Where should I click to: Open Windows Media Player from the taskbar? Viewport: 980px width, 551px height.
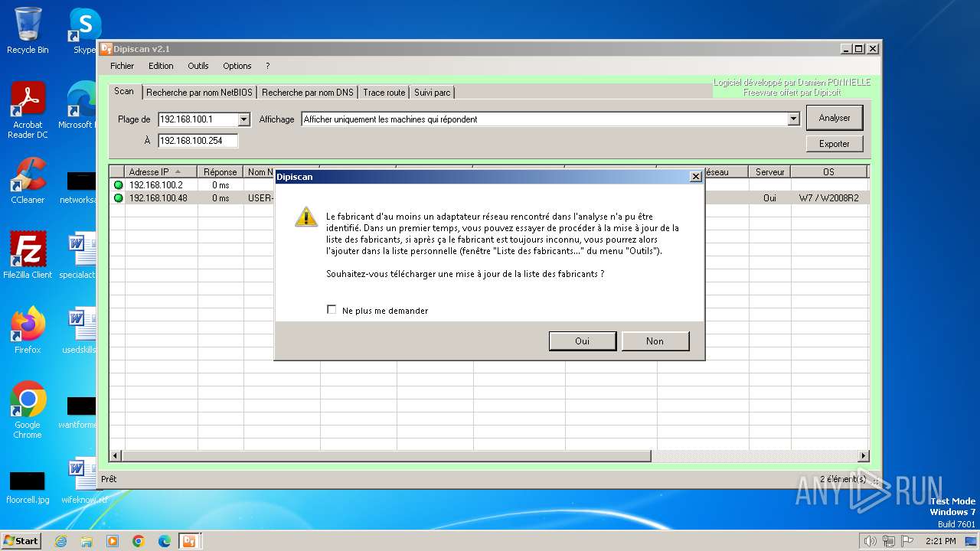tap(113, 541)
